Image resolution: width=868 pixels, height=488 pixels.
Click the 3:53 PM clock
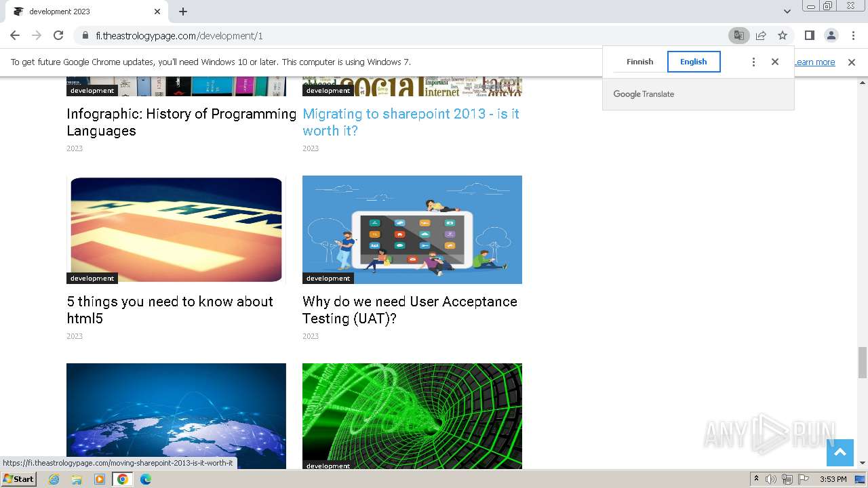833,479
